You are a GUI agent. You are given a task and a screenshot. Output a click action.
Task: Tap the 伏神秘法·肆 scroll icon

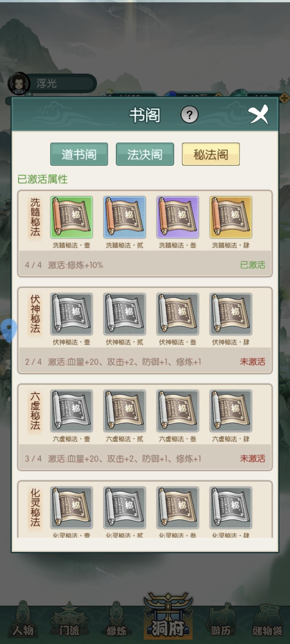click(231, 314)
